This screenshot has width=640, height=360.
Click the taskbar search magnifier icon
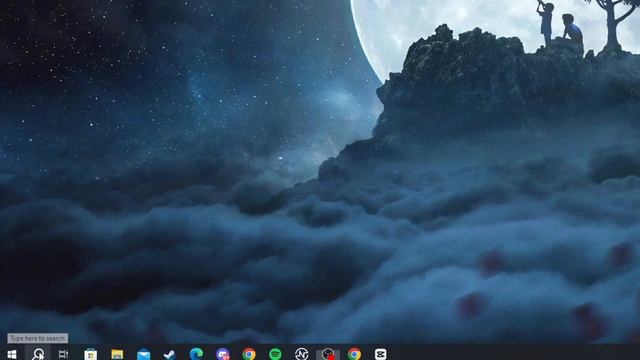pos(38,354)
